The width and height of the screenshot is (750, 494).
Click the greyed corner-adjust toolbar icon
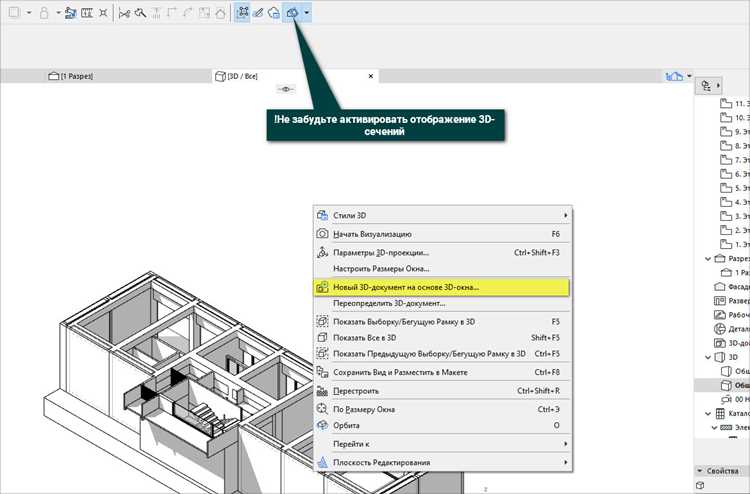click(x=172, y=13)
